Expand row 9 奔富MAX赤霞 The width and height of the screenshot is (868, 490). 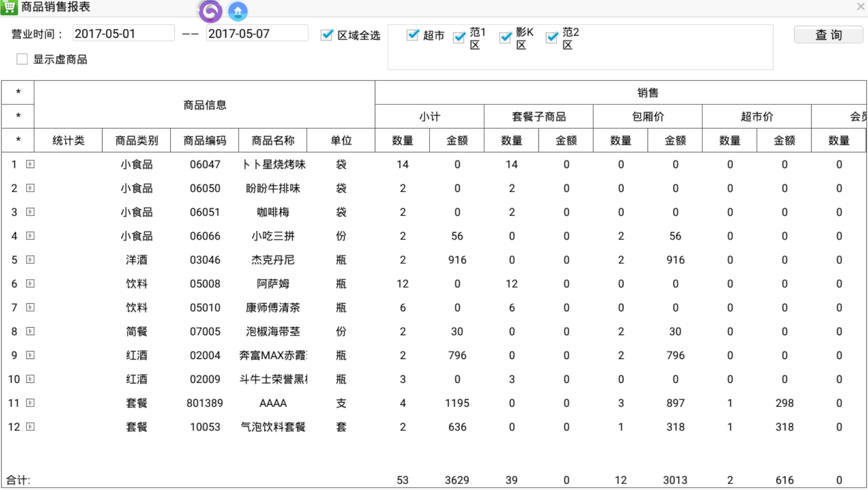pyautogui.click(x=30, y=355)
